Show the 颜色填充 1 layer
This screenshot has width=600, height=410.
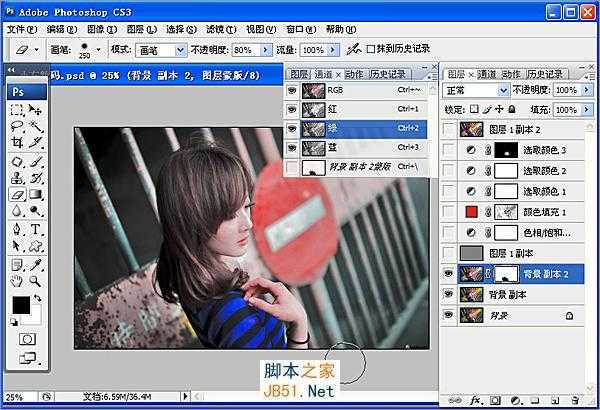448,212
